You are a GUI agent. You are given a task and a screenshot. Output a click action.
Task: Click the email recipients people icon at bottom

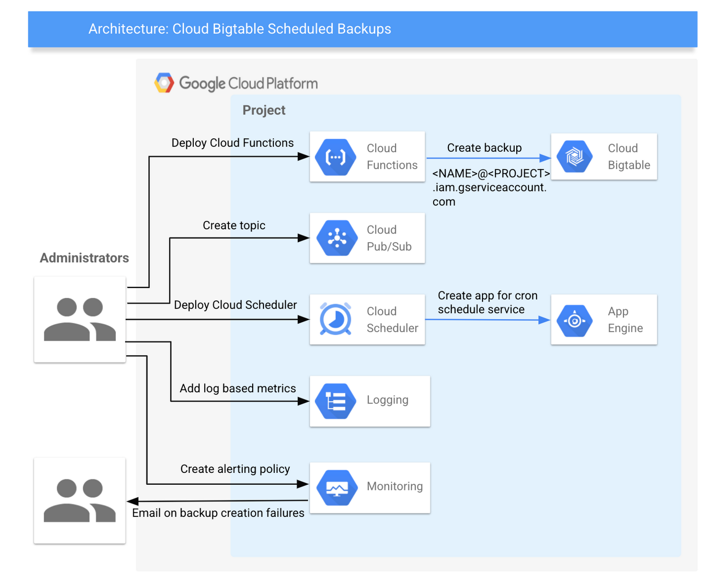(80, 500)
